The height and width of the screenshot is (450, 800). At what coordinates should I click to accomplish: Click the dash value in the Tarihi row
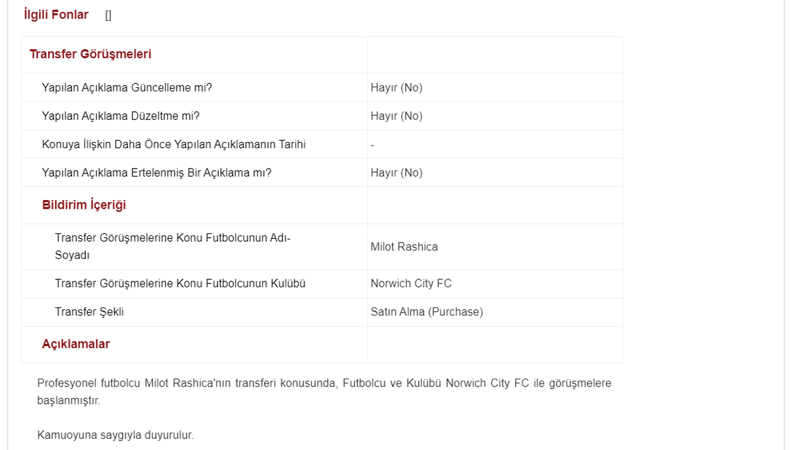[372, 145]
